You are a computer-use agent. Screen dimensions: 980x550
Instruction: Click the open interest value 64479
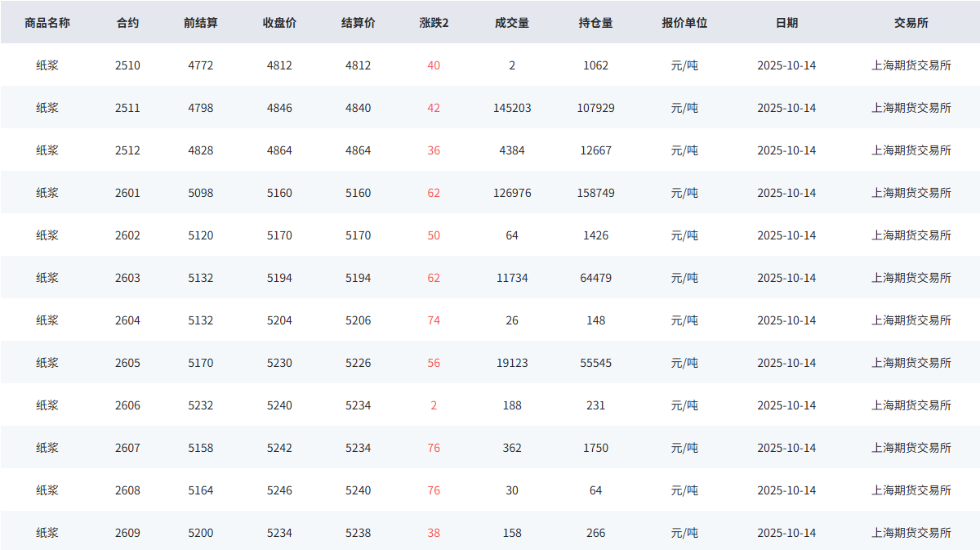click(595, 278)
